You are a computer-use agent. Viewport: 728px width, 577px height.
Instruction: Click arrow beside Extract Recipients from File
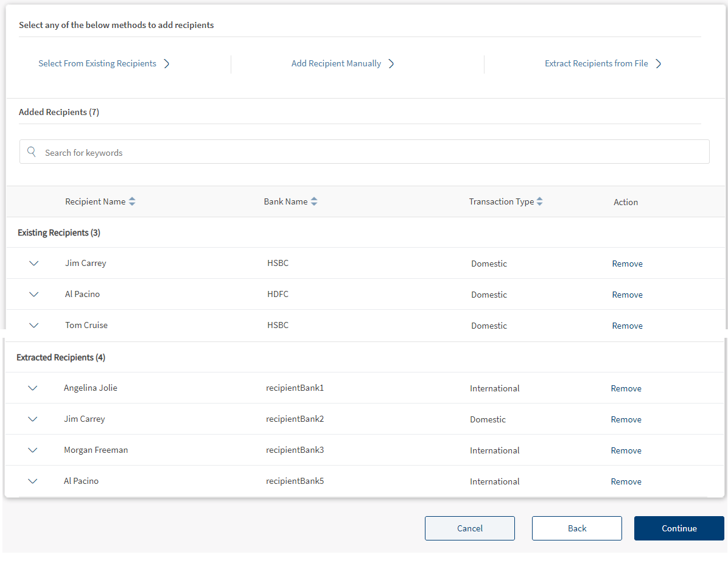(659, 64)
